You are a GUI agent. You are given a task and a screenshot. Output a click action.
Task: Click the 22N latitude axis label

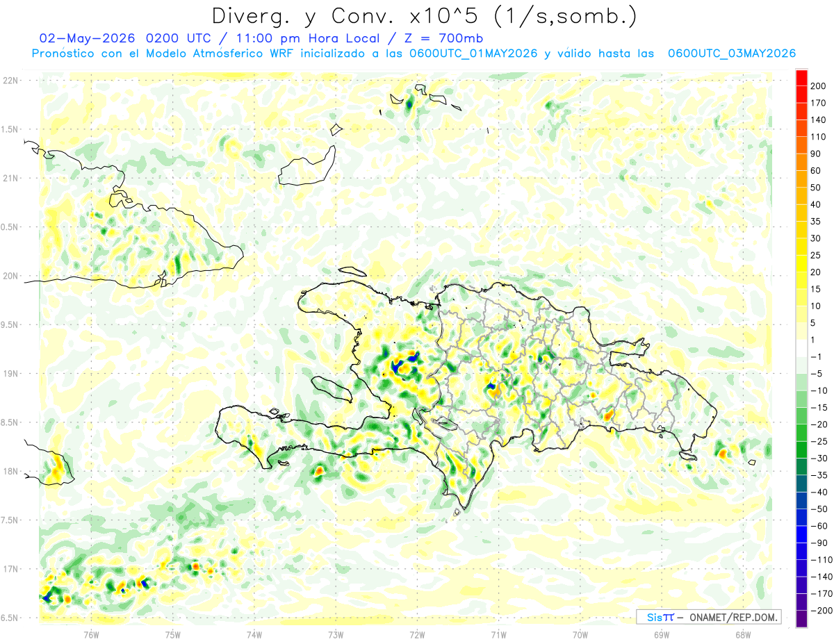point(11,81)
